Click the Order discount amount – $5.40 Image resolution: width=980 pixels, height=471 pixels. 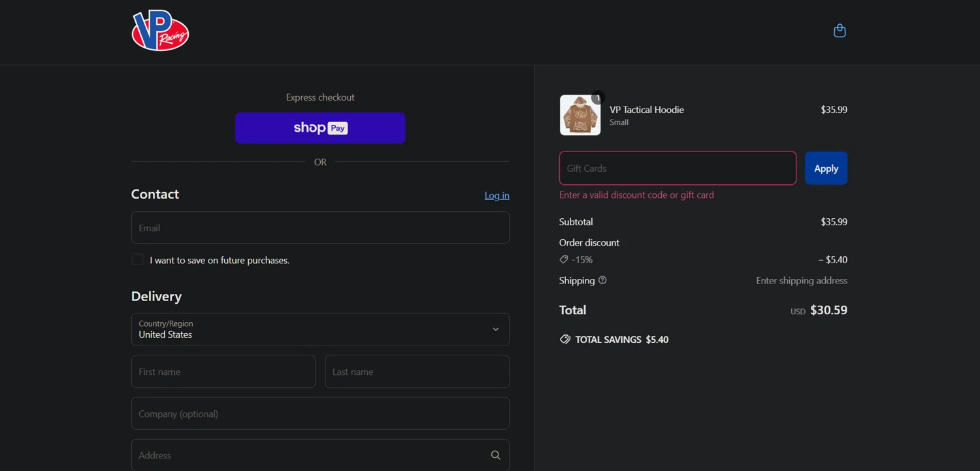coord(833,259)
